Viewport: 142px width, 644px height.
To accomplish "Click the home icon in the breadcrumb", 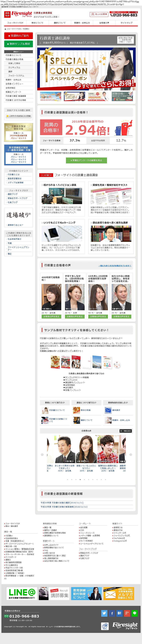I will pyautogui.click(x=5, y=29).
